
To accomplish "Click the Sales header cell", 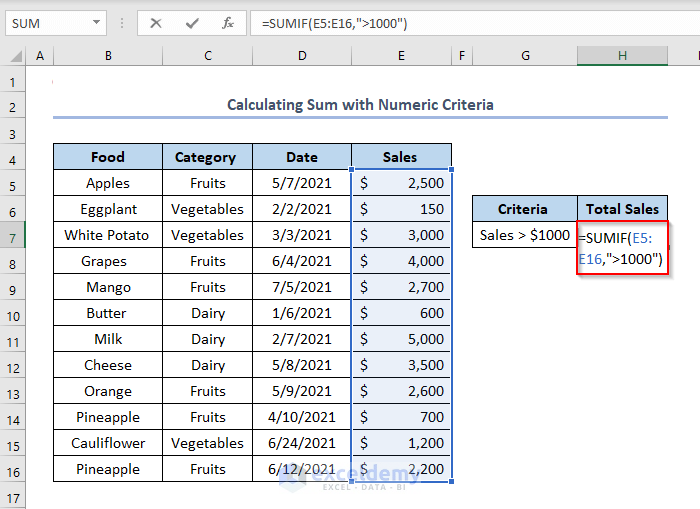I will (x=401, y=157).
